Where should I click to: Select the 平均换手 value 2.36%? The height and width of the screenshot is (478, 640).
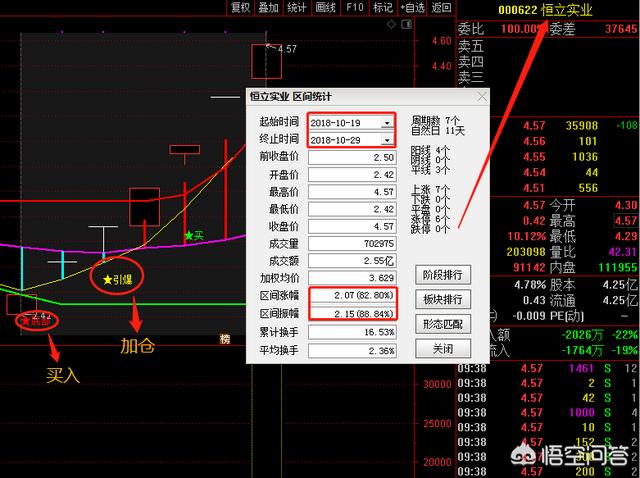pyautogui.click(x=352, y=351)
